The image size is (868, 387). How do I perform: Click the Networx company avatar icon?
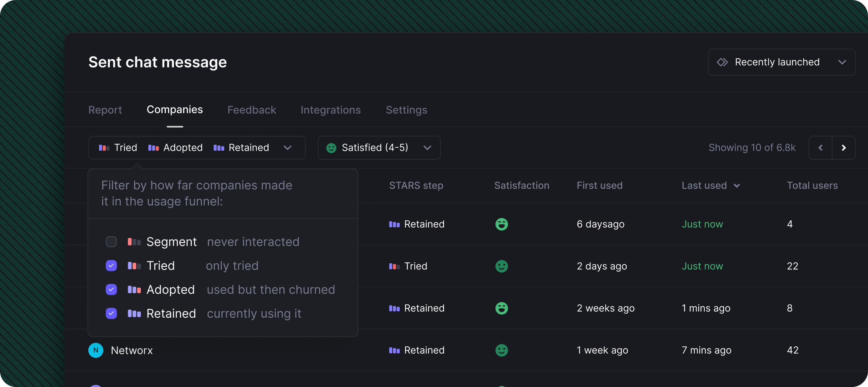[96, 350]
